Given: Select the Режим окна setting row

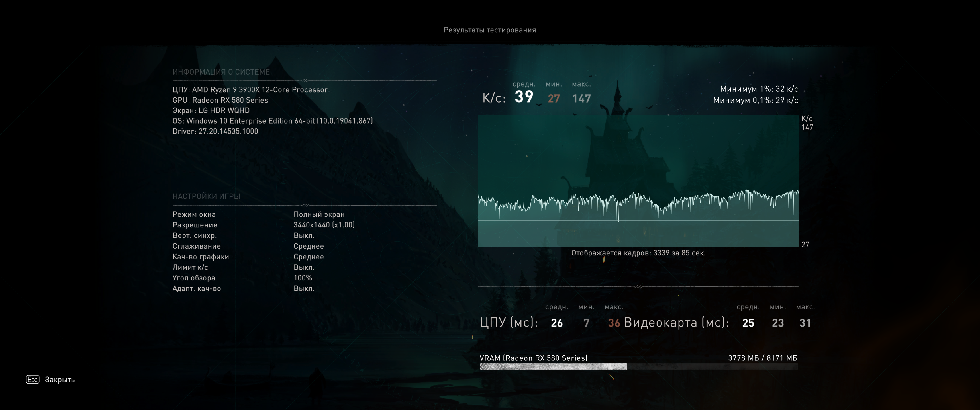Looking at the screenshot, I should (x=194, y=214).
